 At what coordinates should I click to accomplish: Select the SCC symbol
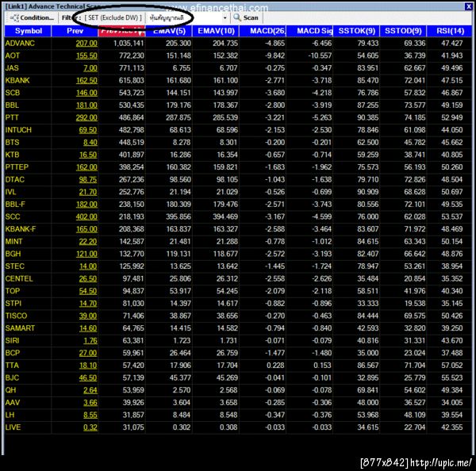point(13,217)
